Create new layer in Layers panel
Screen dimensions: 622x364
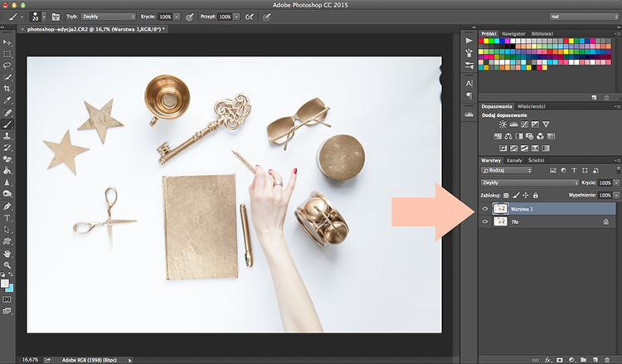pyautogui.click(x=595, y=360)
